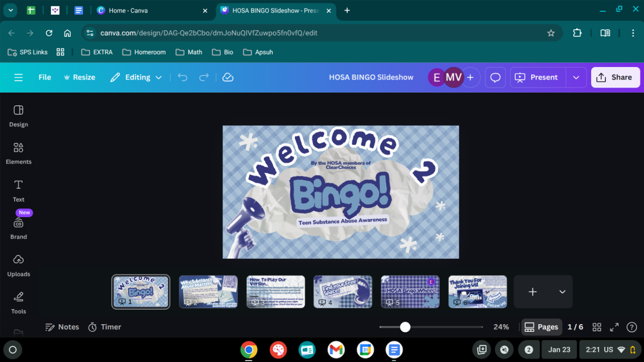Expand the add page options chevron
This screenshot has width=644, height=362.
pos(562,292)
